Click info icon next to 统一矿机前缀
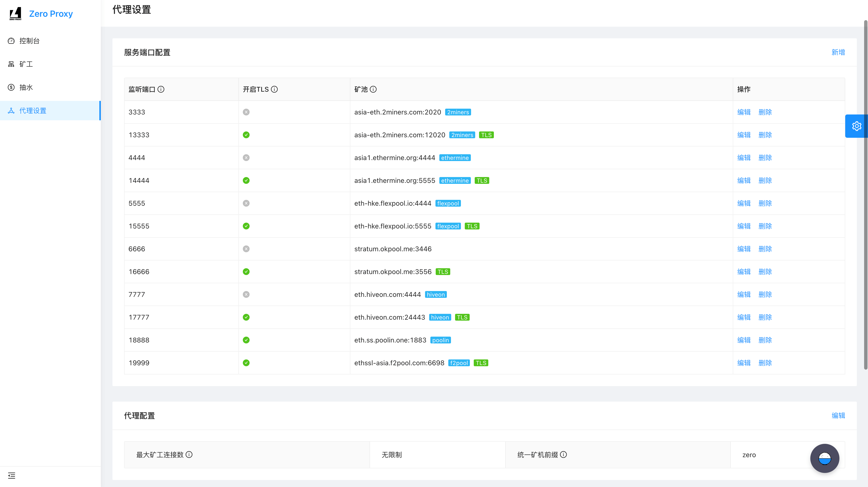This screenshot has height=487, width=868. pyautogui.click(x=563, y=455)
